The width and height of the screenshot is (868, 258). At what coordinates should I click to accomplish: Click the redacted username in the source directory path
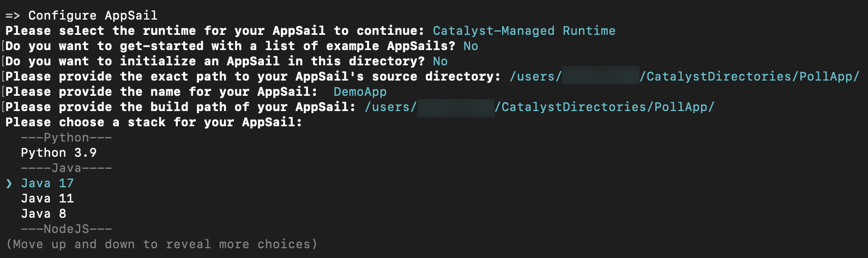click(x=600, y=77)
